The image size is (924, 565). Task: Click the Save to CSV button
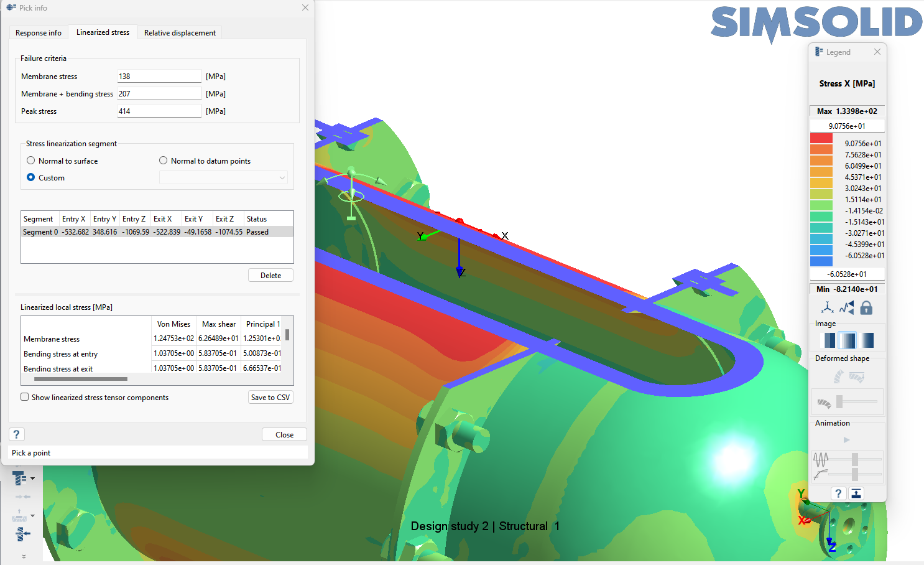270,397
